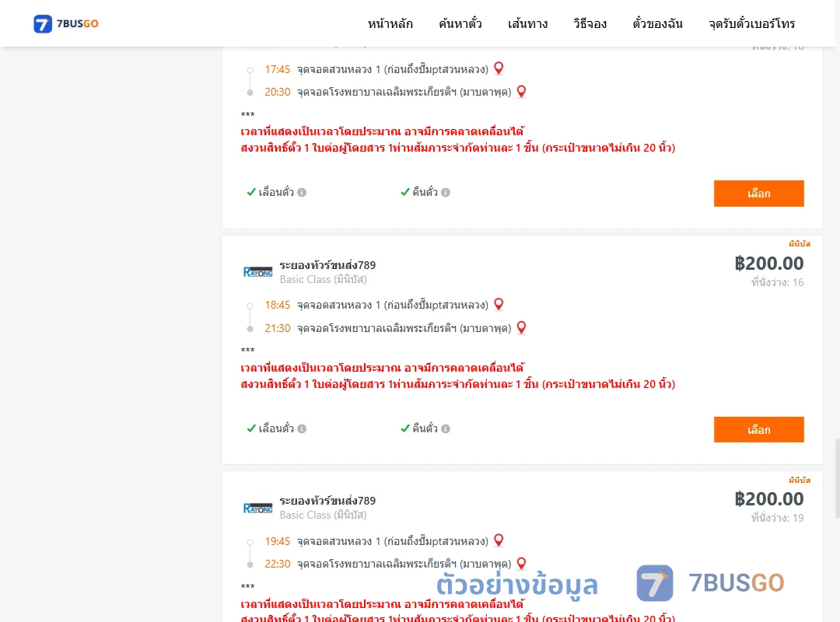
Task: Click map pin for 21:30 arrival stop
Action: tap(521, 327)
